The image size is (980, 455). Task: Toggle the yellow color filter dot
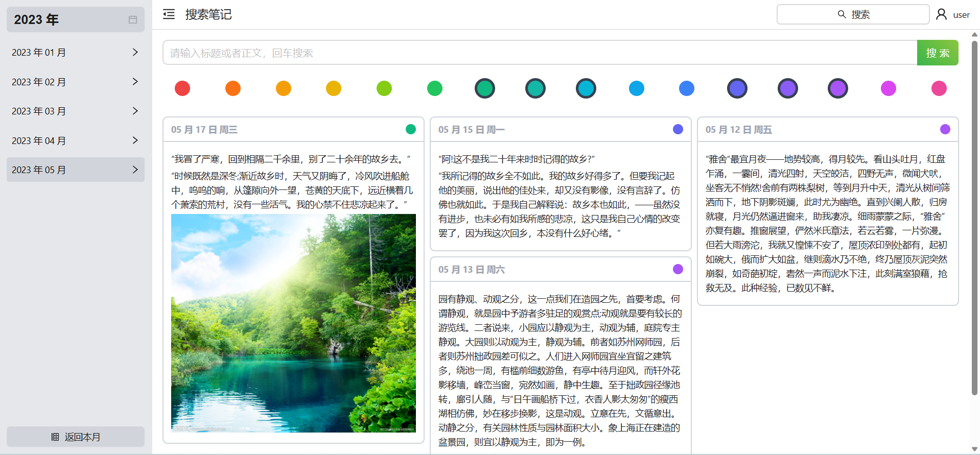(x=334, y=88)
